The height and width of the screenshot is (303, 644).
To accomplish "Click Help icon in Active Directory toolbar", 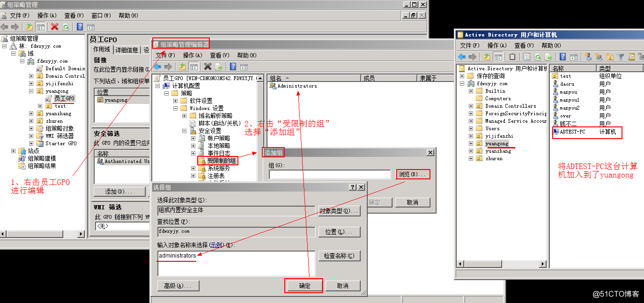I will tap(563, 57).
